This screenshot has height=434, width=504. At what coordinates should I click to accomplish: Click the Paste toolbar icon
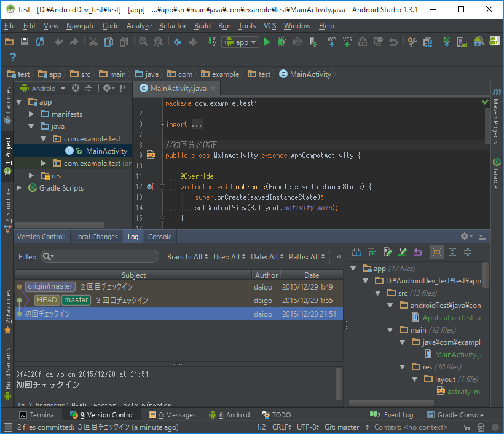[x=124, y=42]
